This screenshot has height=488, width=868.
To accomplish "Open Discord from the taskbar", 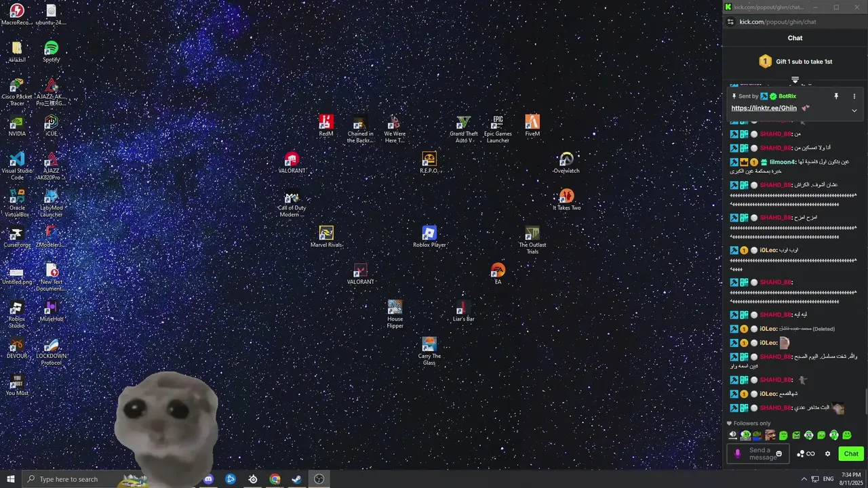I will (208, 479).
